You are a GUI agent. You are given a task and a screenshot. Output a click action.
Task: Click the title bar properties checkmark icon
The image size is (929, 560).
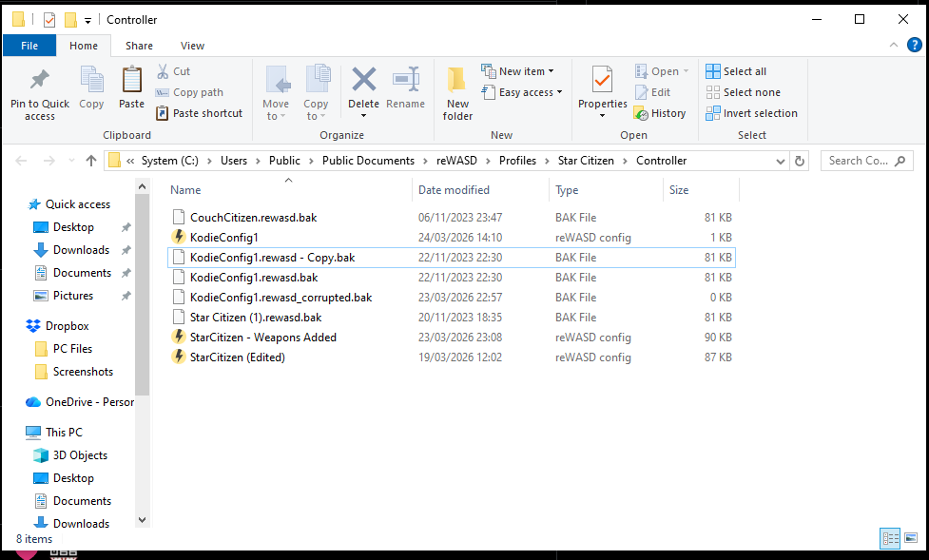[49, 20]
